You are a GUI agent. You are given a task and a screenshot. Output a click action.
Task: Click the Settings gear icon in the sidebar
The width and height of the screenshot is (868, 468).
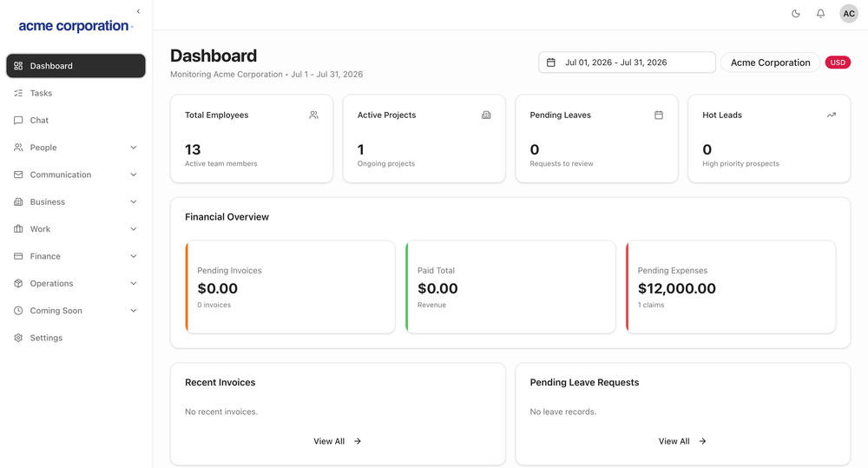18,337
